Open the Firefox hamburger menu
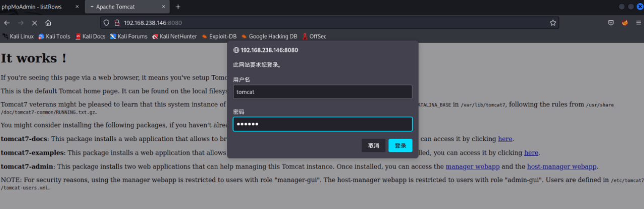 638,23
